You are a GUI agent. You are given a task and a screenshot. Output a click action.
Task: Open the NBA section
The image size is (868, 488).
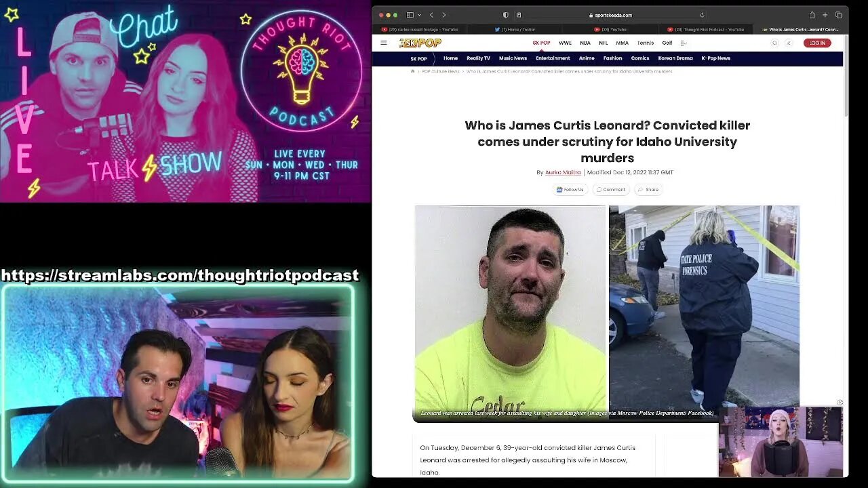click(585, 43)
